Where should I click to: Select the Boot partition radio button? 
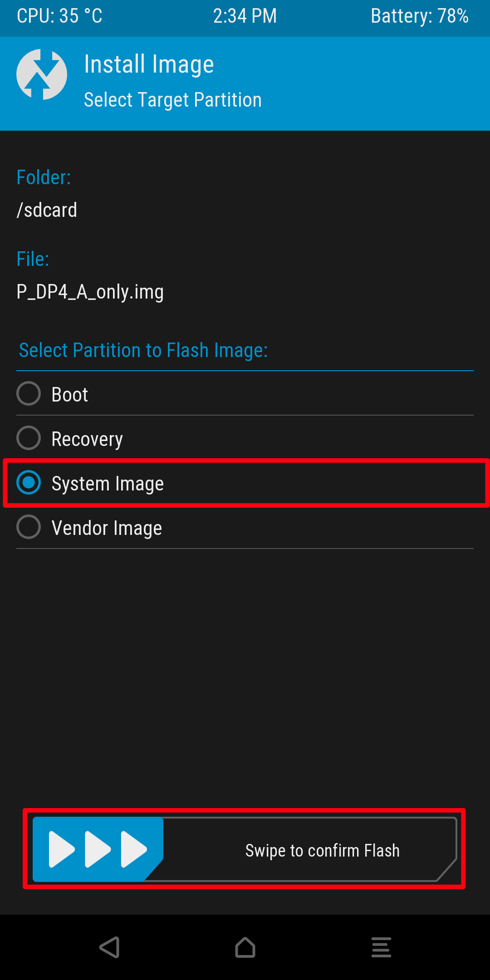29,393
